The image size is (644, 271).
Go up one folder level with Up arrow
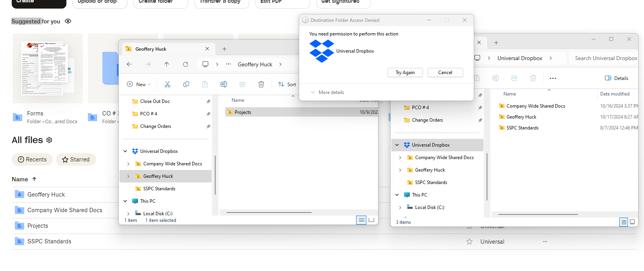tap(167, 64)
